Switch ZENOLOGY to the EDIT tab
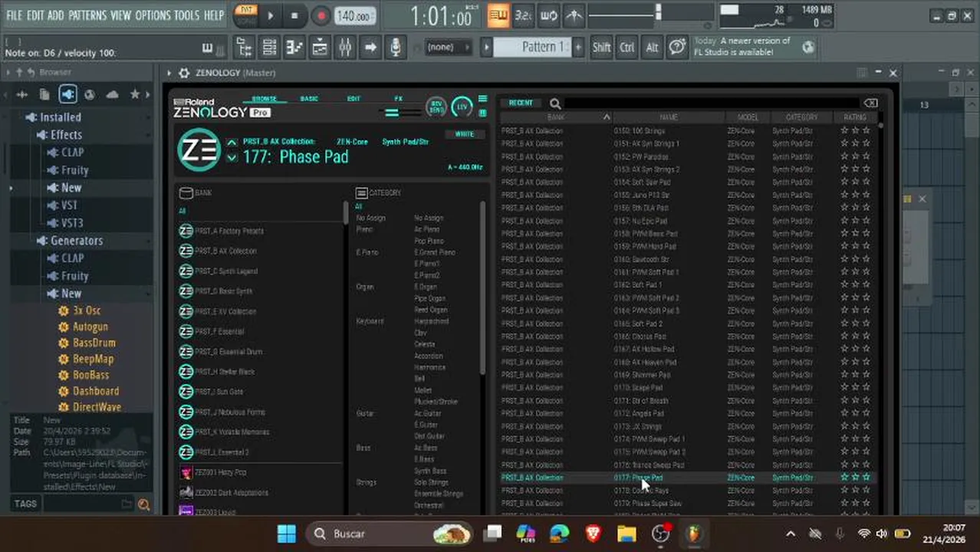 pos(354,99)
